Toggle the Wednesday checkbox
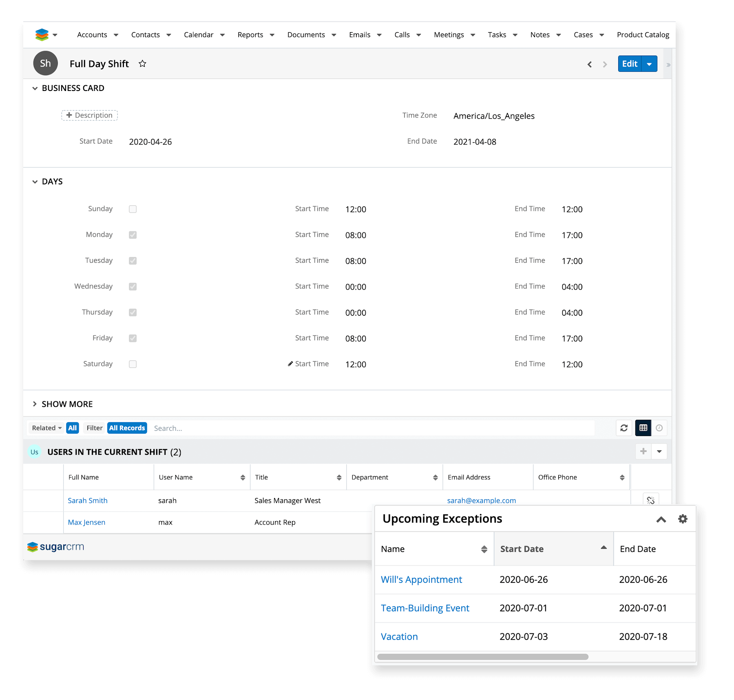 (133, 287)
